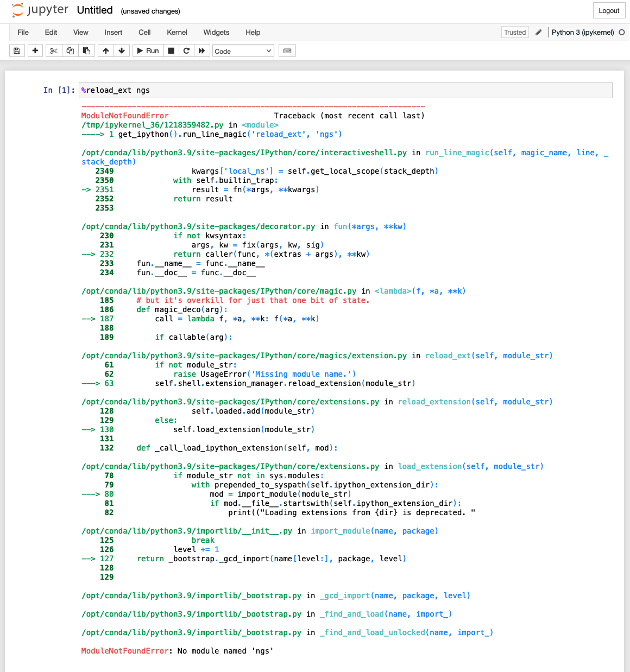Screen dimensions: 630x672
Task: Move the selected cell down with the down arrow
Action: tap(122, 50)
